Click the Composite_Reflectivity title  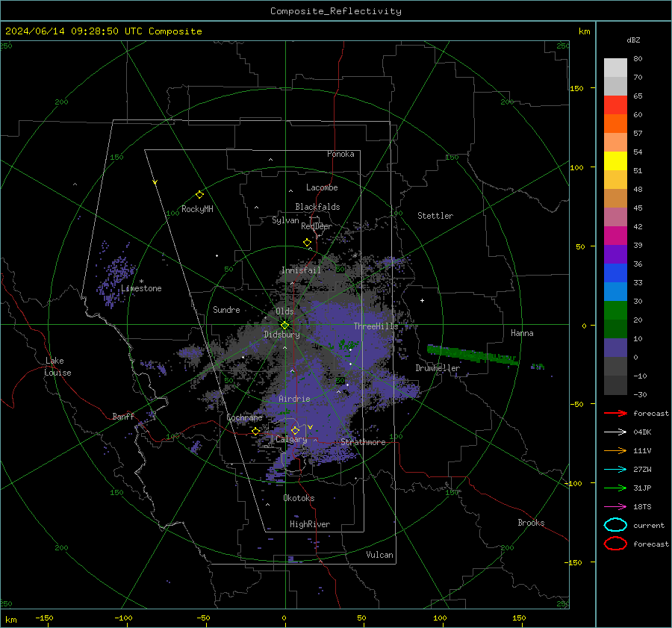pyautogui.click(x=335, y=11)
